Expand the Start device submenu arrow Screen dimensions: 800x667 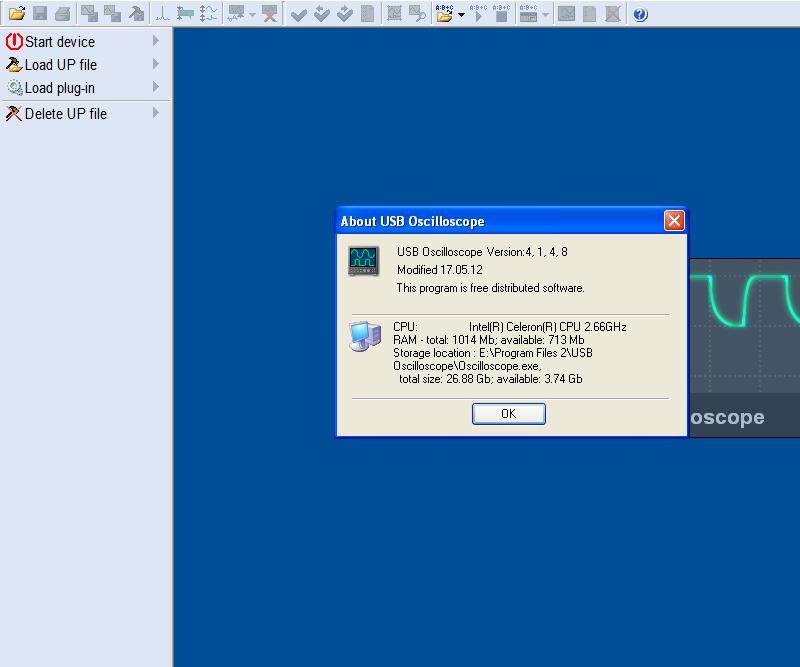tap(156, 40)
